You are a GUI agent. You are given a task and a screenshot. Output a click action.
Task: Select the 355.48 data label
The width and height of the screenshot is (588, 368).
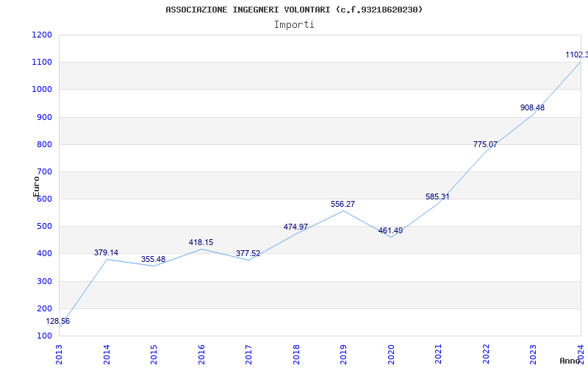click(x=153, y=260)
